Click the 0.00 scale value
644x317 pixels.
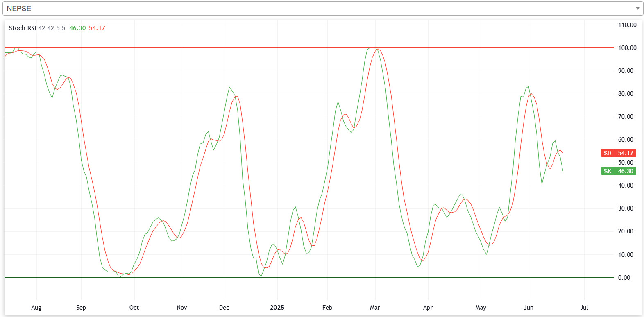coord(624,278)
